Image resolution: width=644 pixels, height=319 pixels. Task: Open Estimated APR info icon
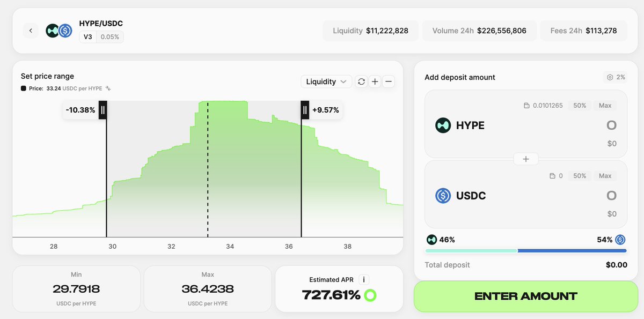pos(364,279)
